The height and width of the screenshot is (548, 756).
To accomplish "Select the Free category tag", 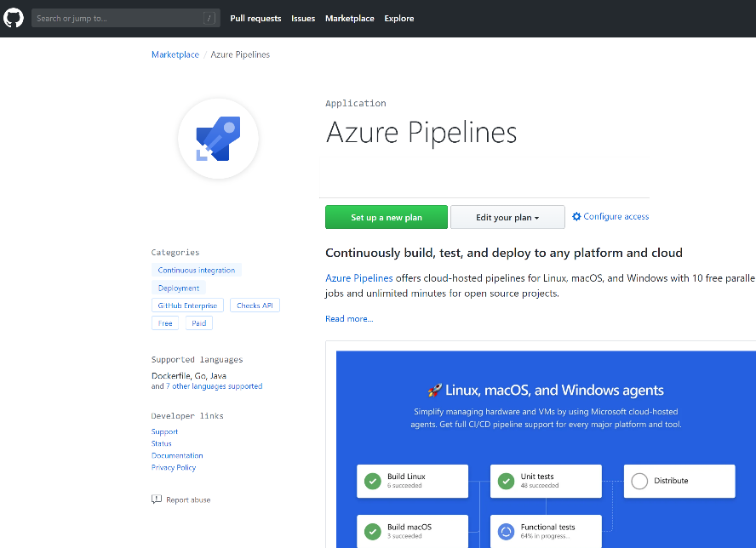I will point(165,323).
